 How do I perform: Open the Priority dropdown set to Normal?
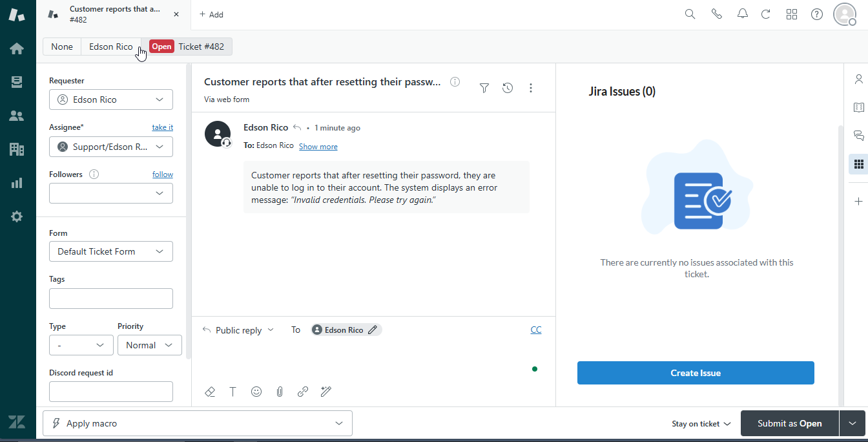pyautogui.click(x=149, y=345)
